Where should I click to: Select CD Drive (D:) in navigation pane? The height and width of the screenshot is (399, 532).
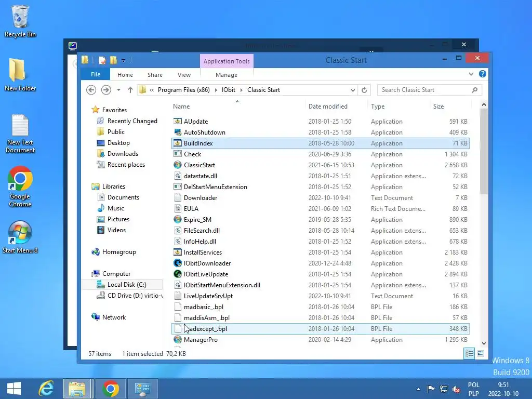coord(129,296)
